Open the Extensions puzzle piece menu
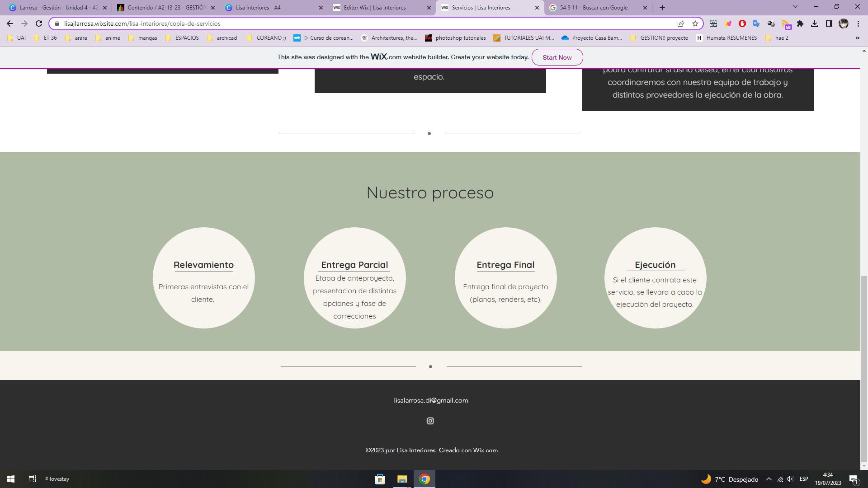868x488 pixels. pyautogui.click(x=800, y=23)
